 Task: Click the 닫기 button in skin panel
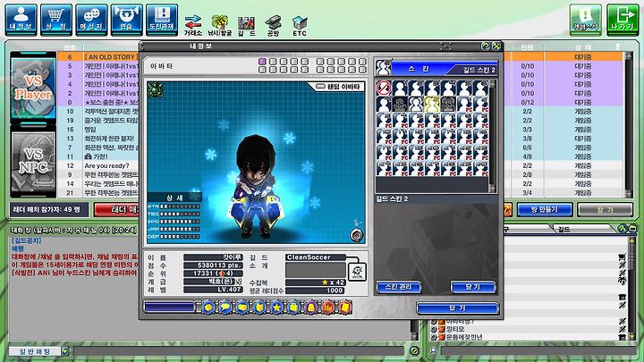pos(473,287)
